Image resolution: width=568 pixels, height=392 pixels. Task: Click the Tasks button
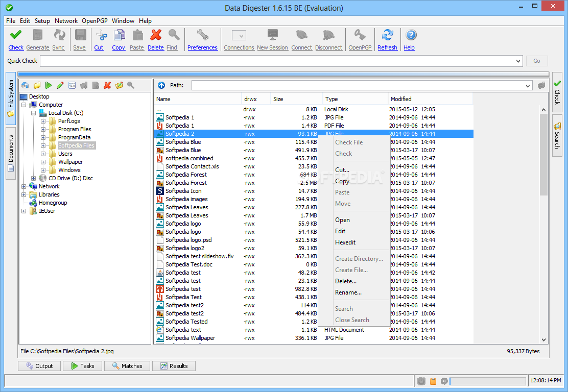point(83,366)
